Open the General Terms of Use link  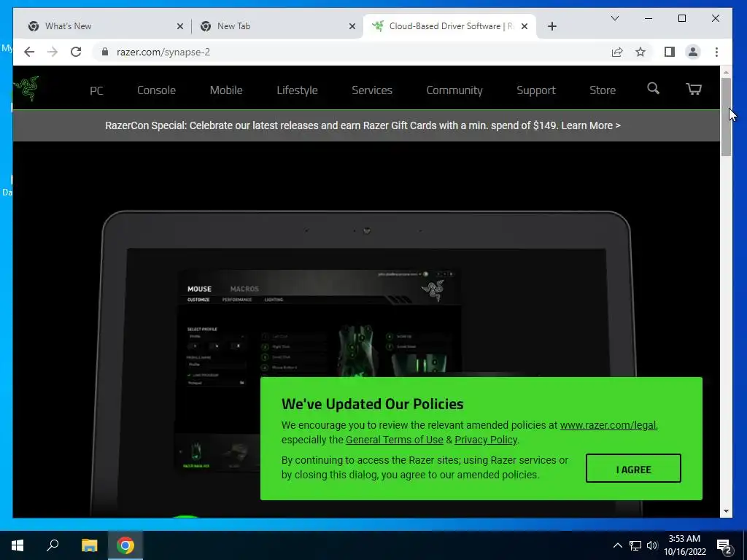pyautogui.click(x=395, y=440)
